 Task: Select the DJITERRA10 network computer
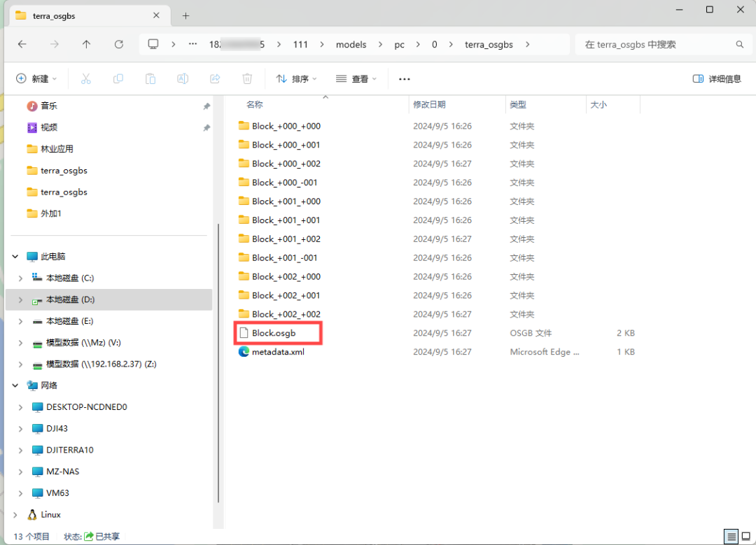pos(69,450)
